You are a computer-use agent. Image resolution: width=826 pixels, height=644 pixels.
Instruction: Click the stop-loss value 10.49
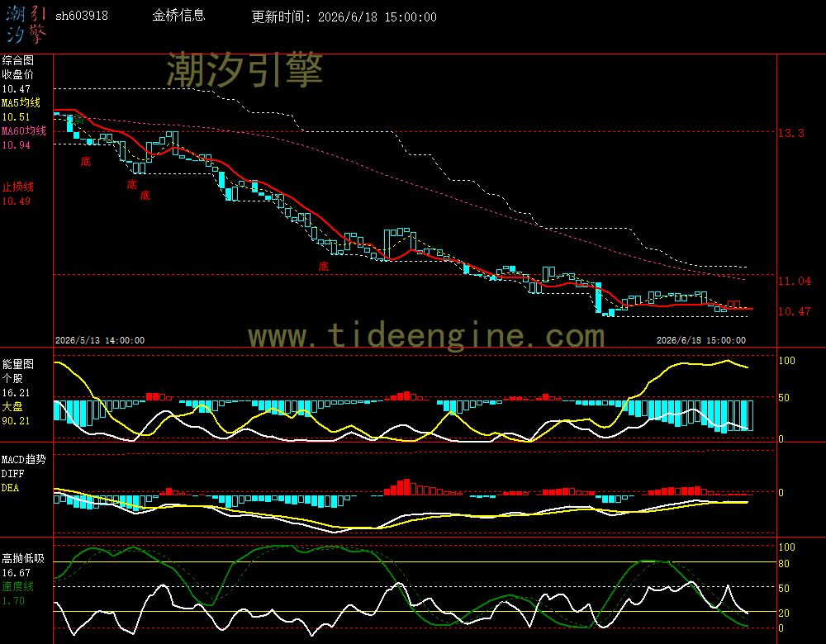17,201
